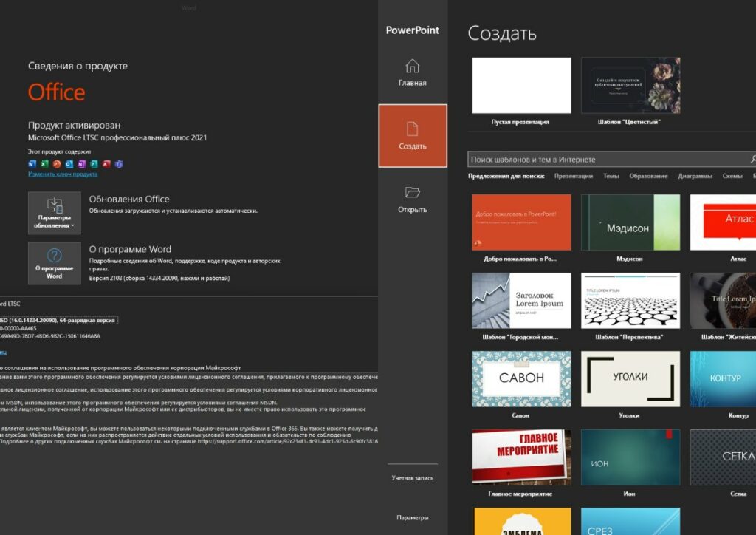Click the 'Версия 2108' build line

(159, 279)
